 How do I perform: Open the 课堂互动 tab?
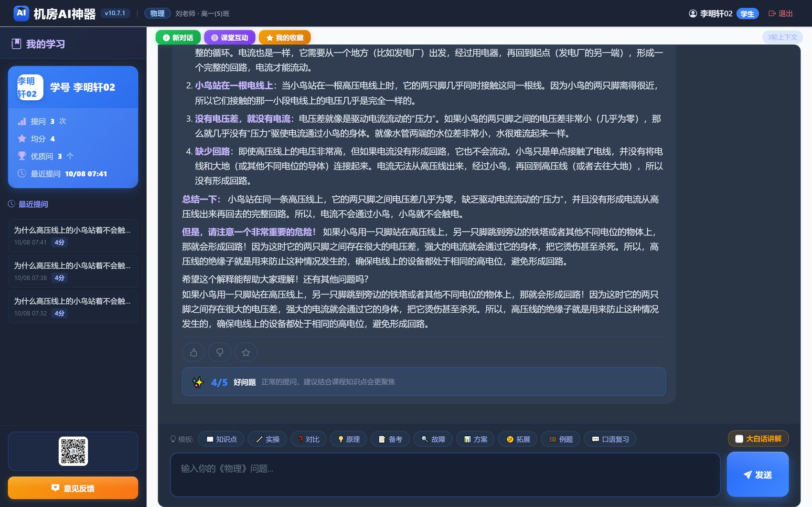coord(230,37)
